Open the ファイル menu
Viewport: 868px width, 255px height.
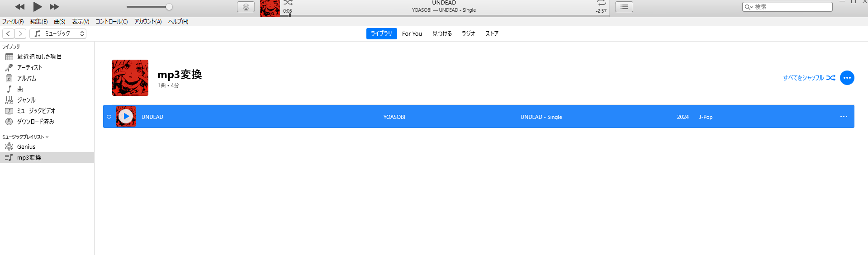pyautogui.click(x=13, y=21)
